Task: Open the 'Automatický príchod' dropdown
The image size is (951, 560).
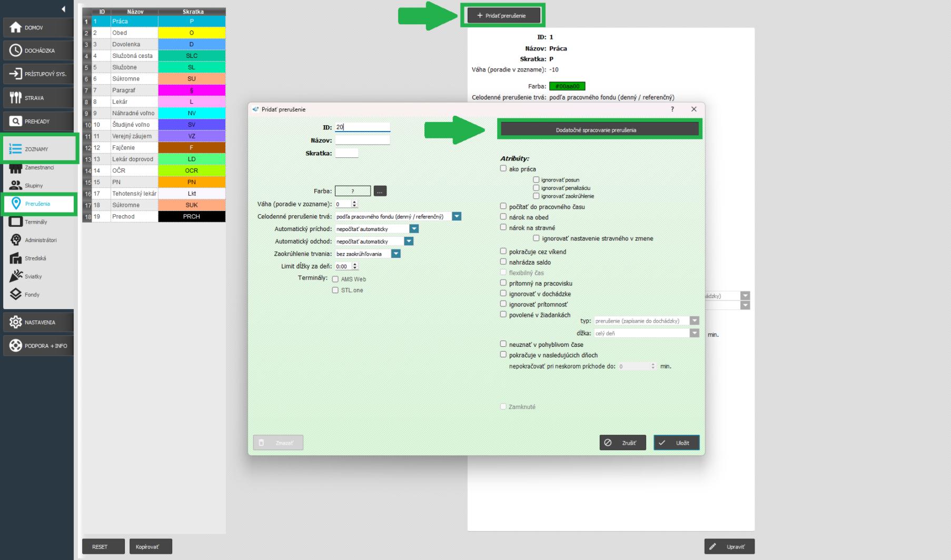Action: pyautogui.click(x=414, y=229)
